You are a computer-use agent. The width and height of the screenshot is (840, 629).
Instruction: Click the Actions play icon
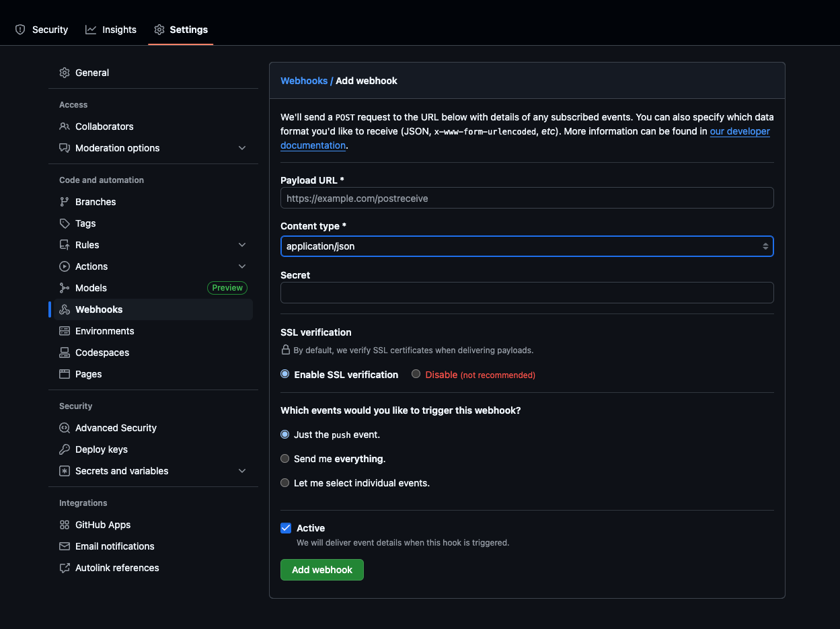click(65, 266)
